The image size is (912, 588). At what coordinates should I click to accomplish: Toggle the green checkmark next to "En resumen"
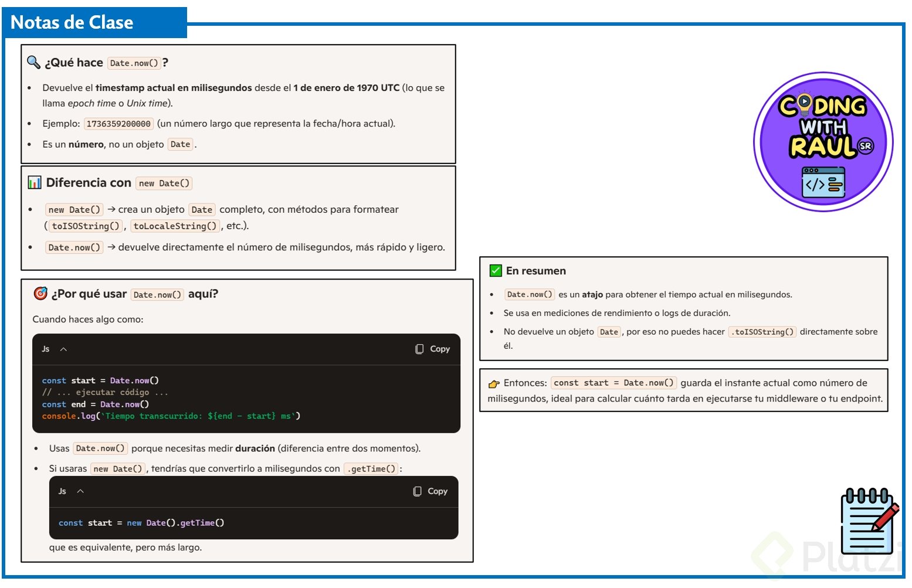(x=496, y=271)
